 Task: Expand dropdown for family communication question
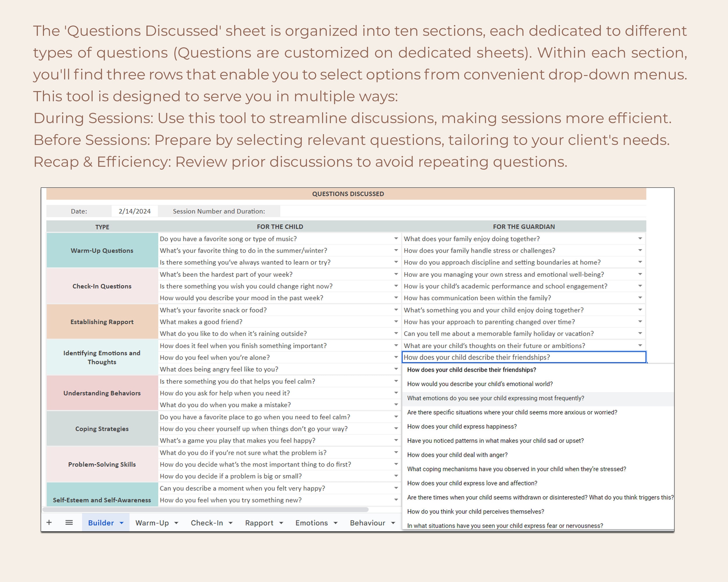point(640,298)
